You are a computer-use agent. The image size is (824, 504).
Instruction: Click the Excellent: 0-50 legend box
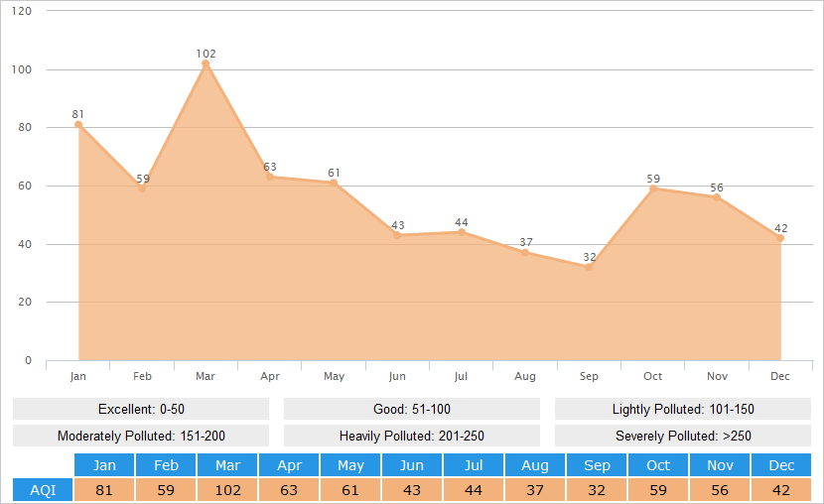point(141,410)
